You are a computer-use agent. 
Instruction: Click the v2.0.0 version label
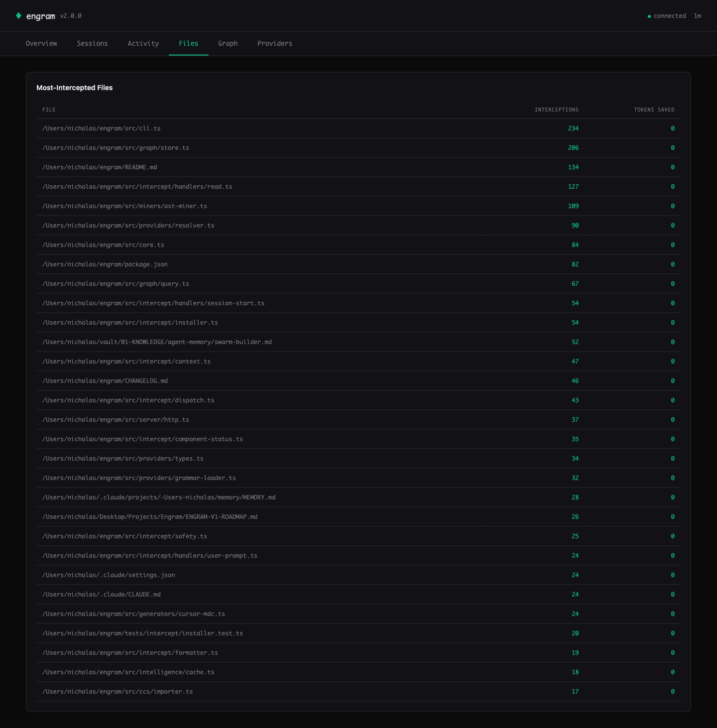[70, 16]
